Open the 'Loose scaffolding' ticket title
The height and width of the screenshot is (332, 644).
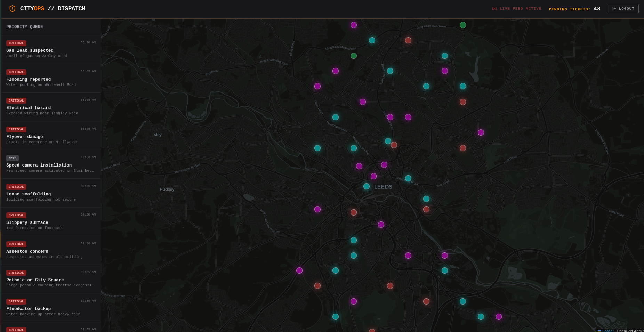[29, 194]
